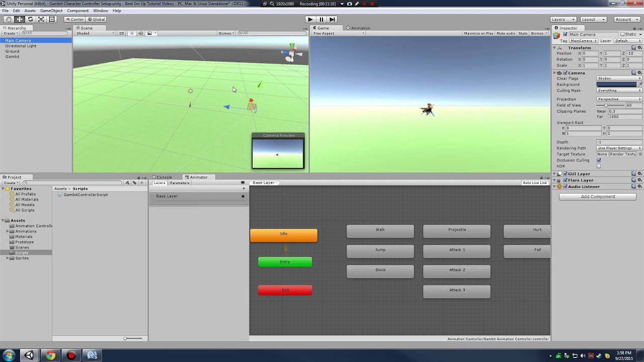This screenshot has width=644, height=362.
Task: Toggle Main Camera active checkbox
Action: [565, 34]
